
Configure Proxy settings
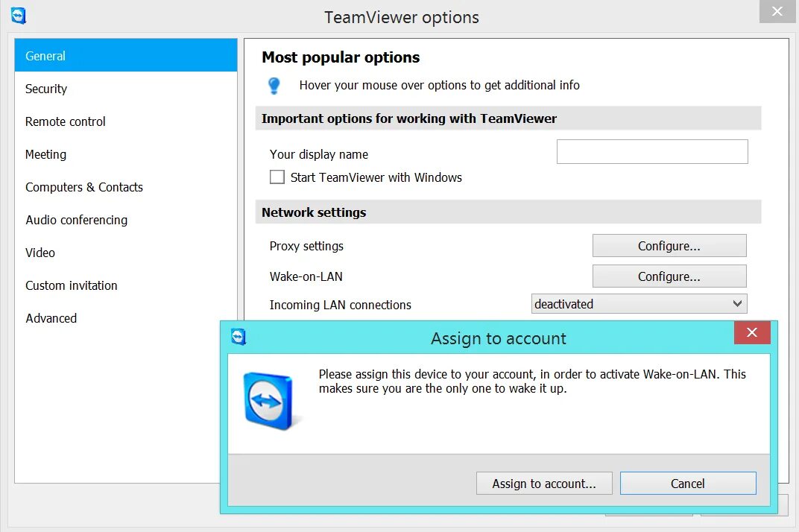[669, 246]
